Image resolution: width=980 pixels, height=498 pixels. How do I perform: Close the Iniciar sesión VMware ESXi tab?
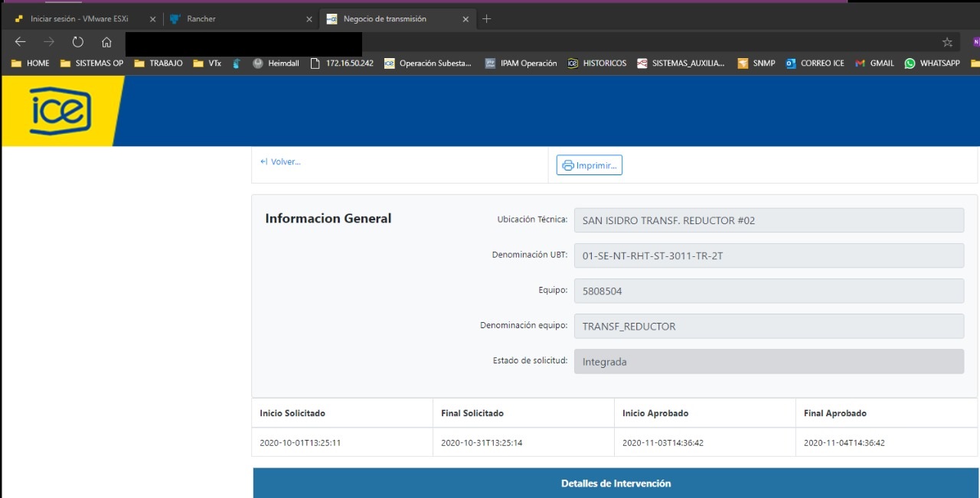click(x=152, y=19)
